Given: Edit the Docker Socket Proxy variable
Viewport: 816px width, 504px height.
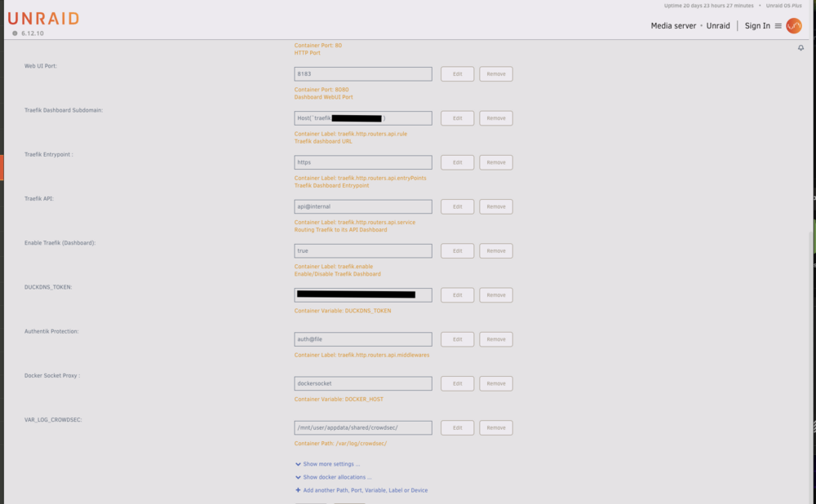Looking at the screenshot, I should 458,383.
